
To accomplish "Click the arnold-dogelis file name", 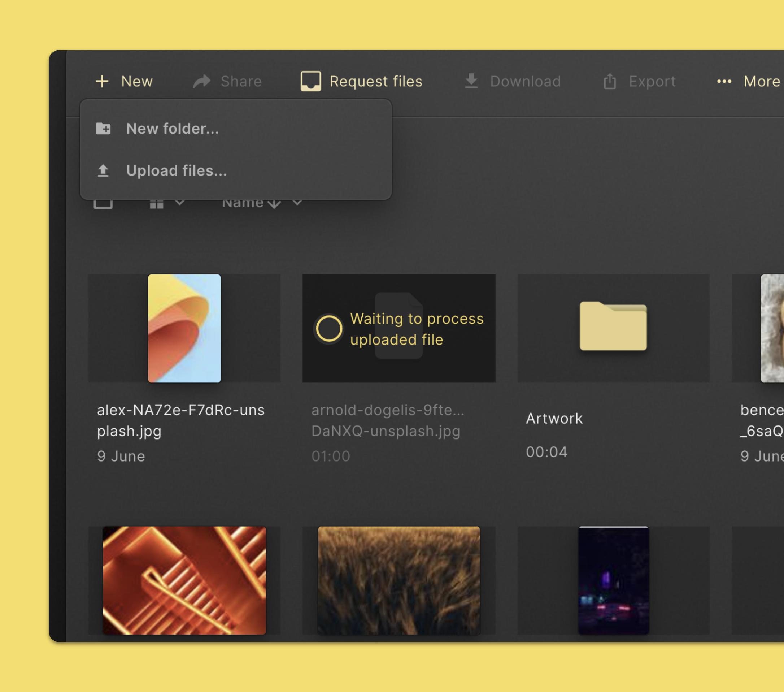I will point(388,421).
